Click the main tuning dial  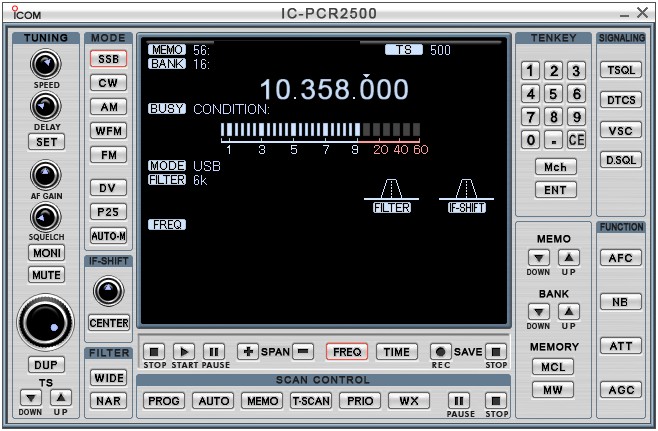click(45, 323)
